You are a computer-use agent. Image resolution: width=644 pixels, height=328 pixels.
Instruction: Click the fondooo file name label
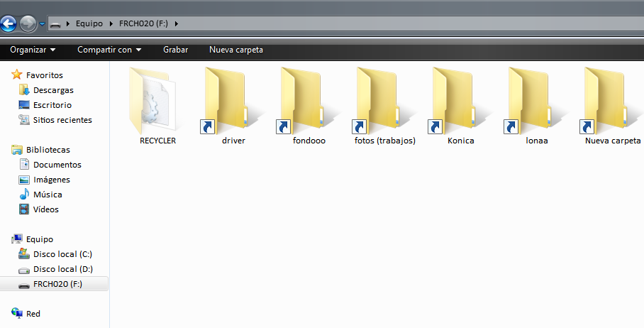coord(309,141)
